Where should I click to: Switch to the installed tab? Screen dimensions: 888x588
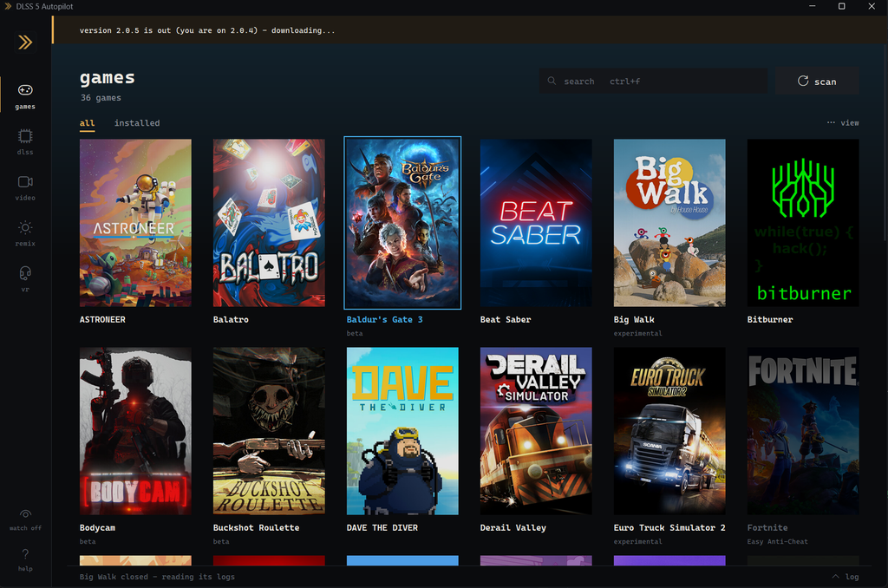click(136, 123)
